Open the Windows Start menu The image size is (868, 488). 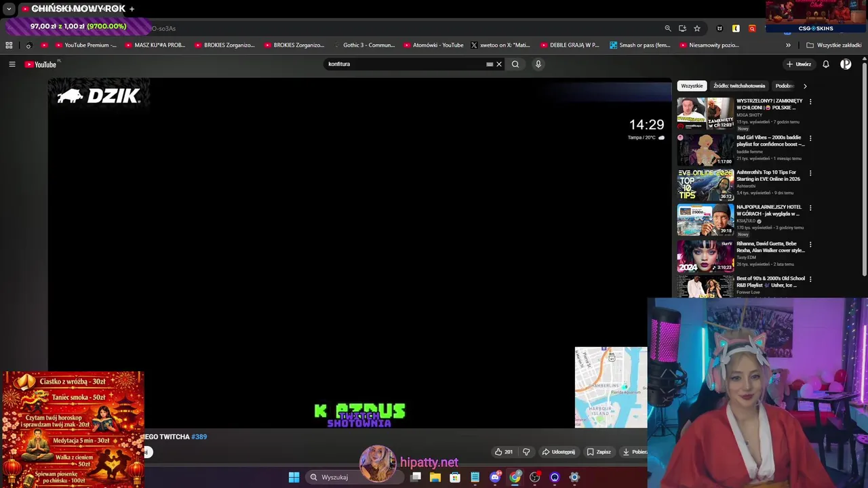294,477
